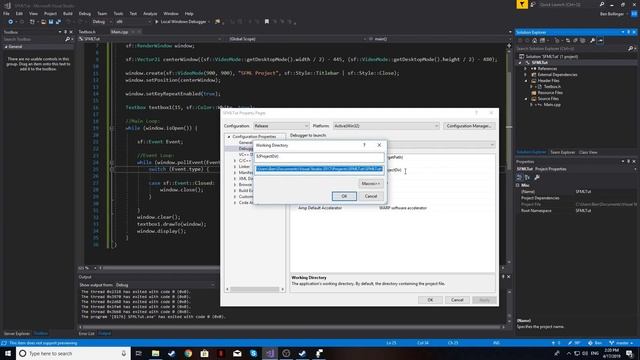Switch to Textbox.h editor tab

[87, 32]
